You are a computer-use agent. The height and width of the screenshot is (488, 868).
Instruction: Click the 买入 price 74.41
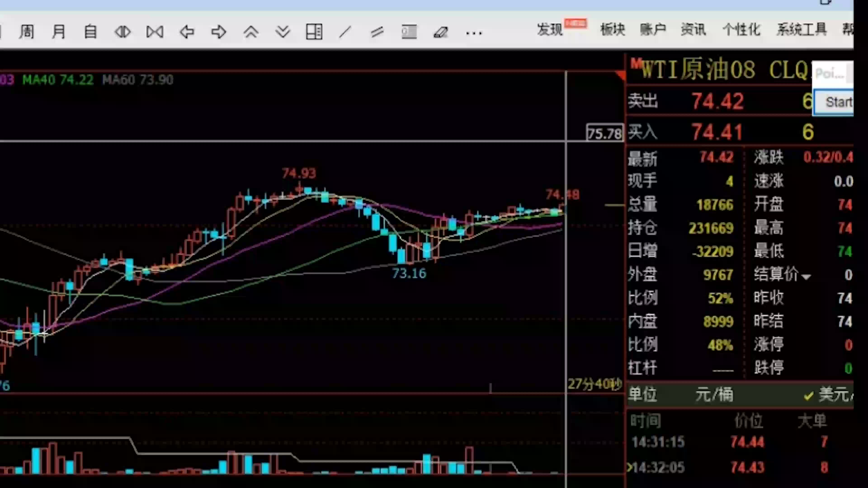point(717,132)
